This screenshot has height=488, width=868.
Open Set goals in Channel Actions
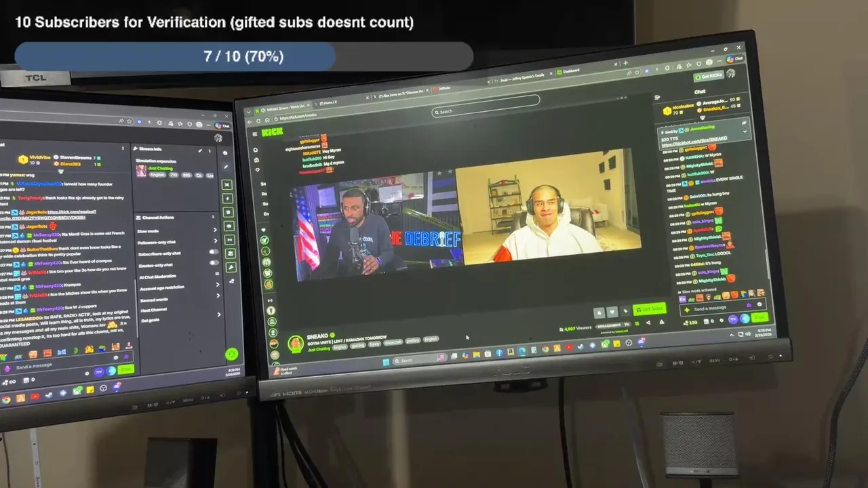coord(151,321)
